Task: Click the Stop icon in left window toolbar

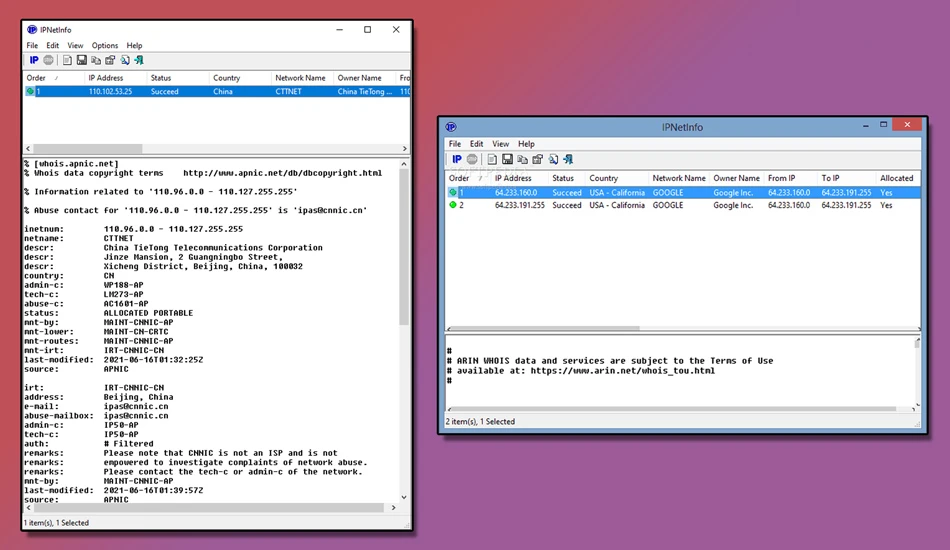Action: pyautogui.click(x=48, y=60)
